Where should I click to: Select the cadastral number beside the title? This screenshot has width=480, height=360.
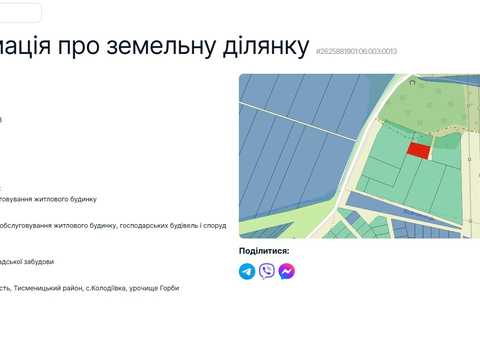click(356, 51)
